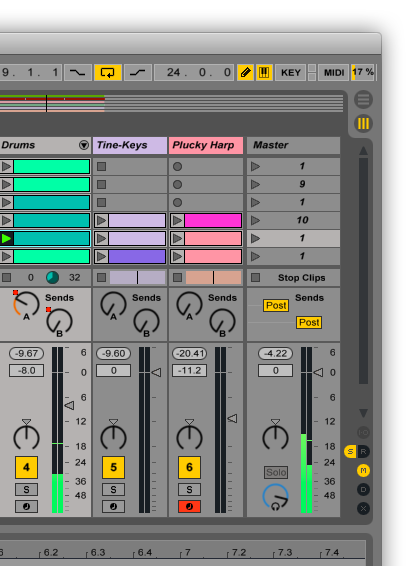Viewport: 414px width, 566px height.
Task: Arm first Plucky Harp clip slot record
Action: point(177,166)
